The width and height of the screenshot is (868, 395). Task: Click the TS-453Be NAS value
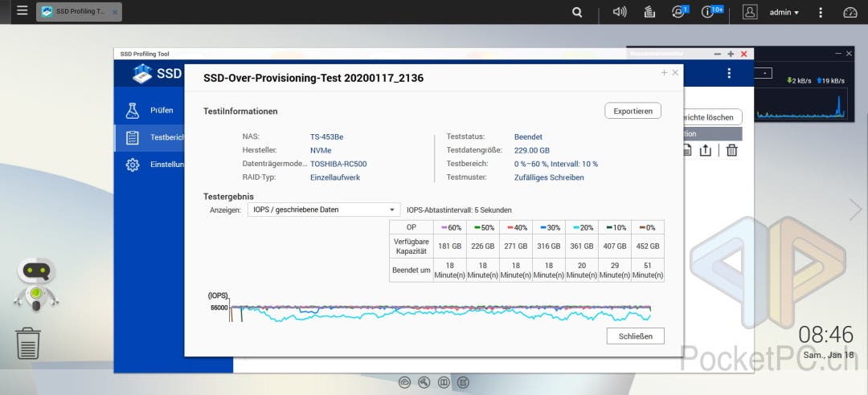(x=326, y=136)
